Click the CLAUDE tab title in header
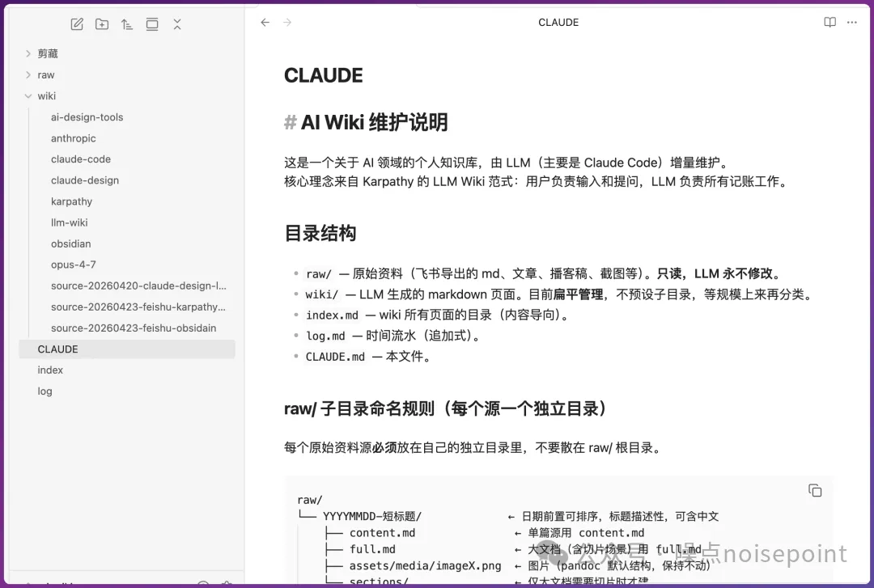 coord(558,23)
